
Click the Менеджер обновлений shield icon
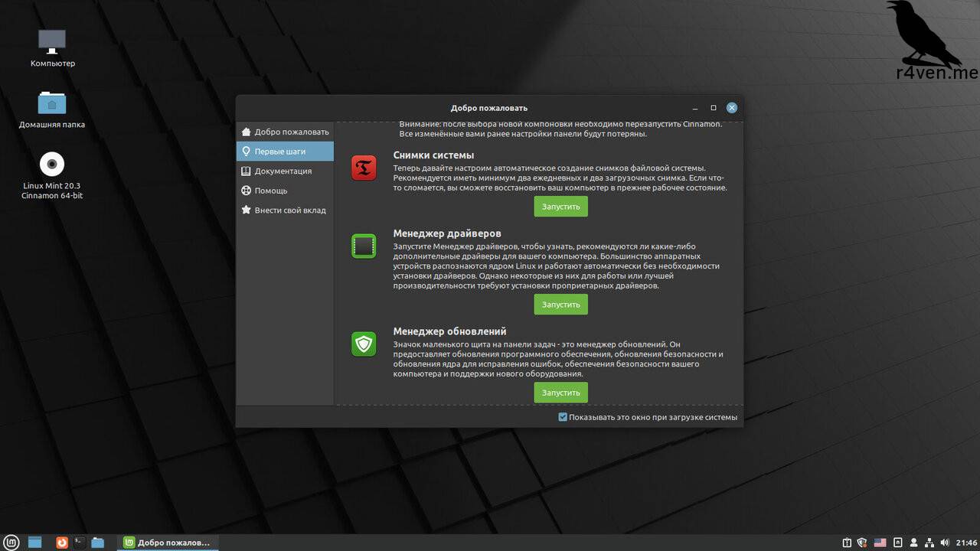pyautogui.click(x=364, y=344)
